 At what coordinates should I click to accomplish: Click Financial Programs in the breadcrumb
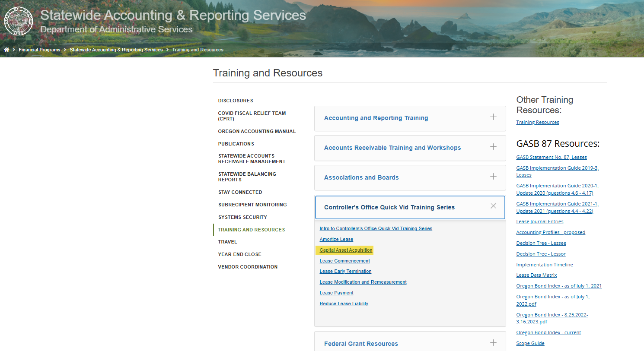point(39,50)
